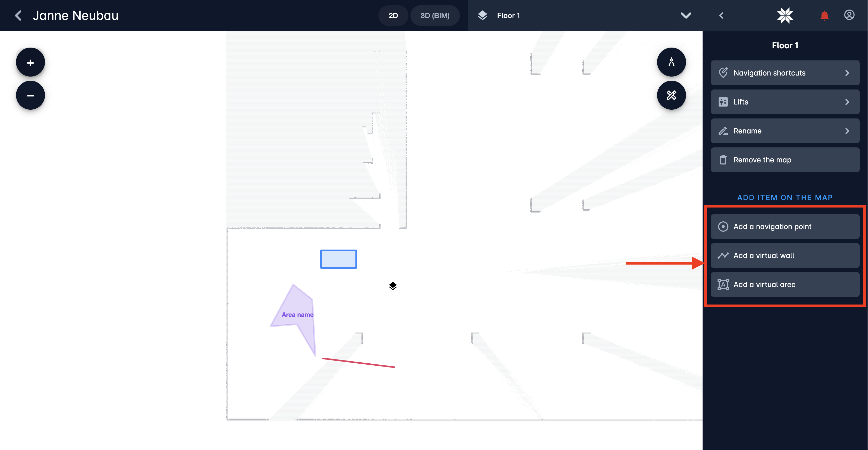
Task: Expand the Navigation shortcuts menu item
Action: point(785,72)
